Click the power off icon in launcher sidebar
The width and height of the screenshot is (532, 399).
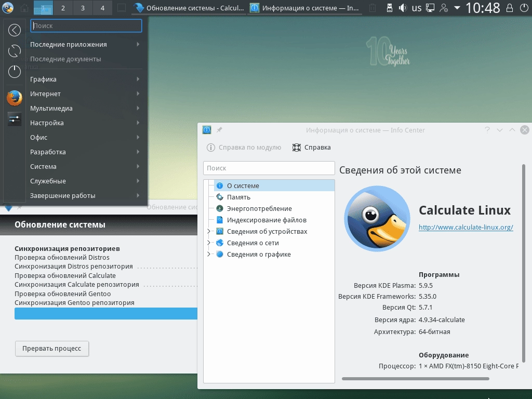click(14, 72)
